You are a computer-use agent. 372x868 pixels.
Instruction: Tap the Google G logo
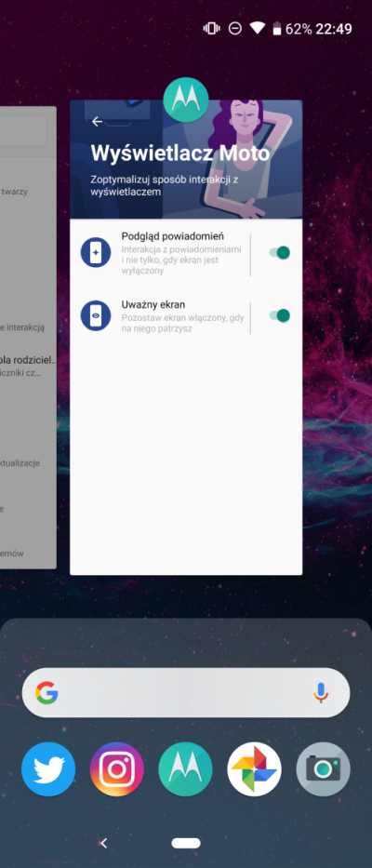[x=47, y=692]
